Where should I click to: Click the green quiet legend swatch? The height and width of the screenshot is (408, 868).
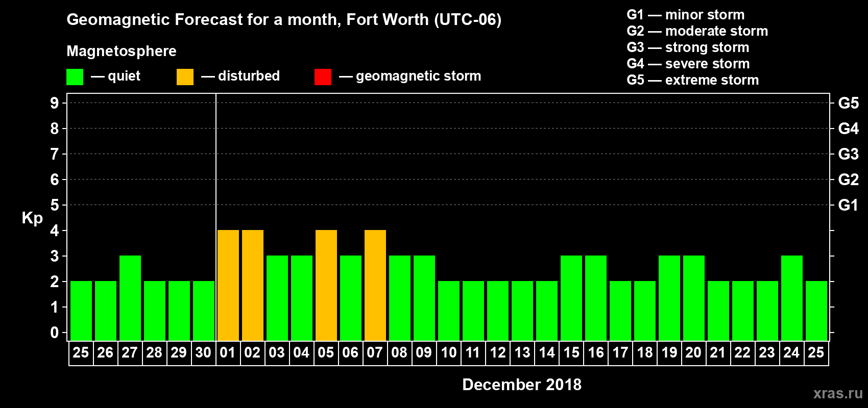75,77
